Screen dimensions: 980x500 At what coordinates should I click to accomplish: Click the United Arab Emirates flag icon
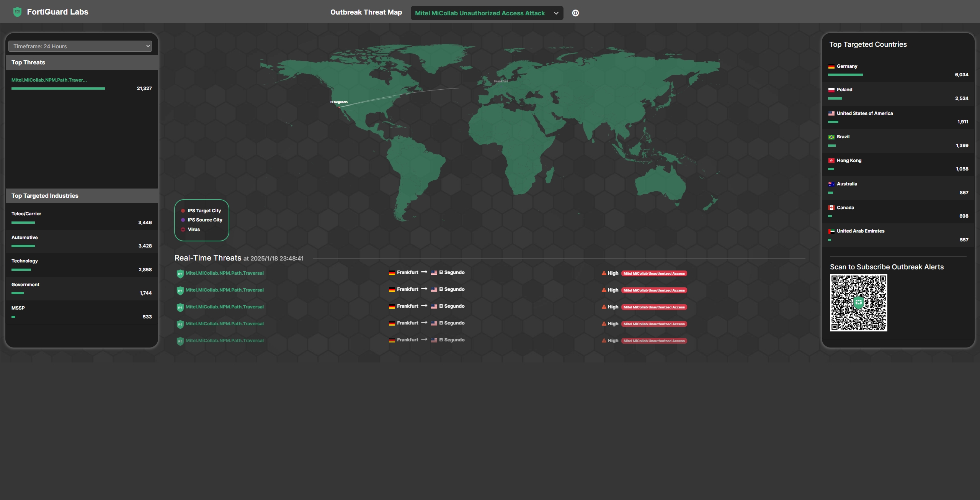[831, 231]
